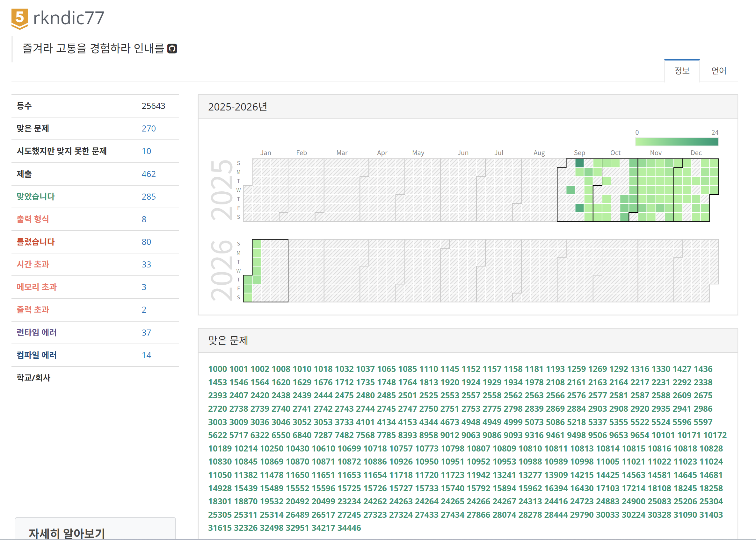Click problem 10171 in solved list
Viewport: 756px width, 540px height.
click(x=689, y=435)
